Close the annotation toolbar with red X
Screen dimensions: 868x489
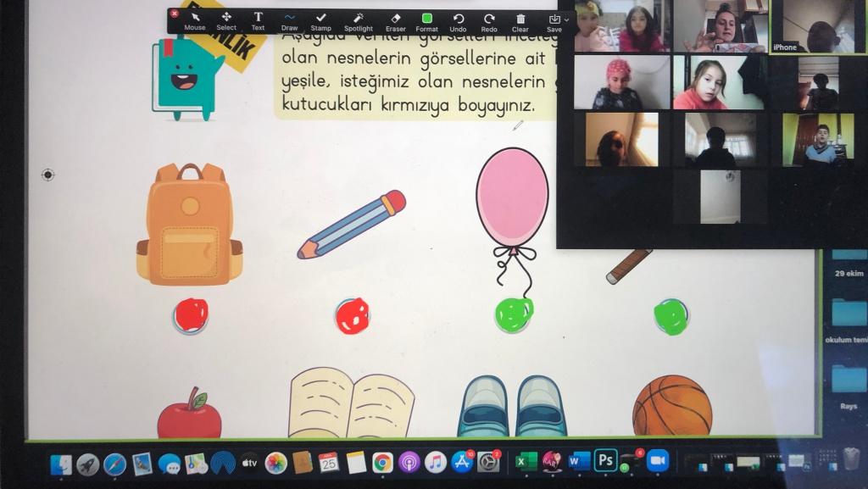tap(175, 14)
